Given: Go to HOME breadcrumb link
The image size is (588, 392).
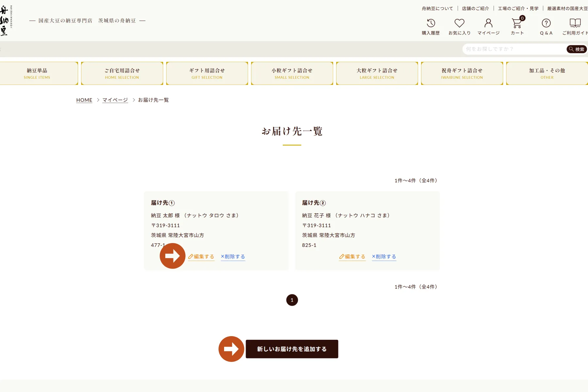Looking at the screenshot, I should pyautogui.click(x=84, y=100).
